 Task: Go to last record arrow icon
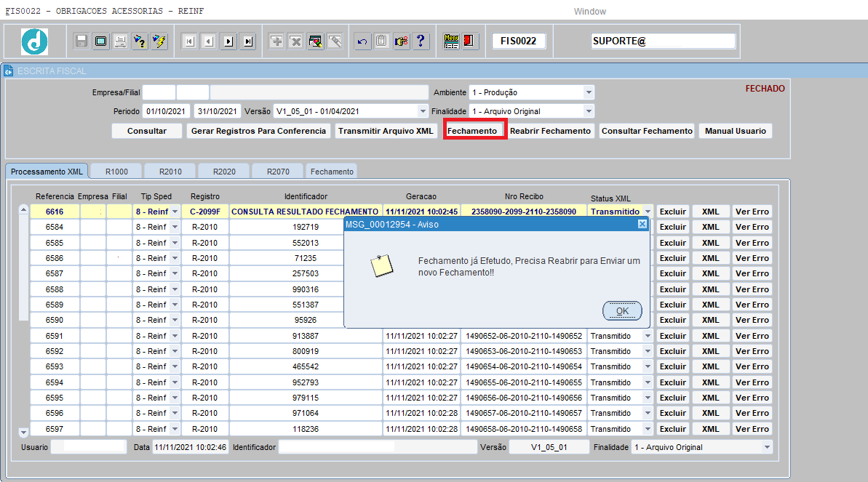(x=248, y=41)
